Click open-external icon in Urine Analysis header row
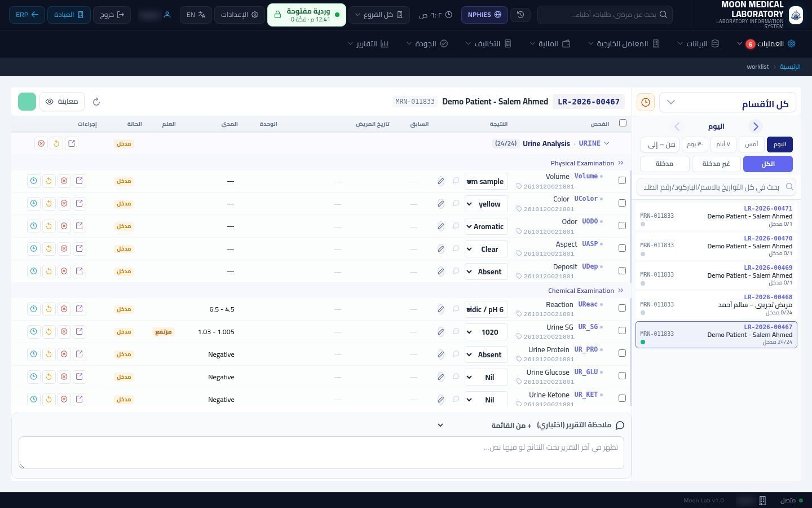Viewport: 812px width, 508px height. pos(72,143)
